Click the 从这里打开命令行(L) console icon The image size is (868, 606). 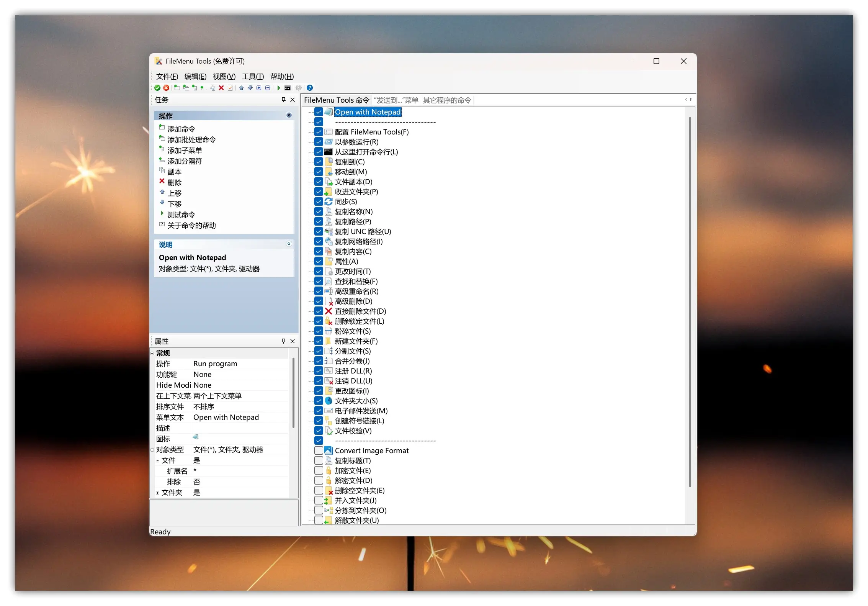click(329, 152)
